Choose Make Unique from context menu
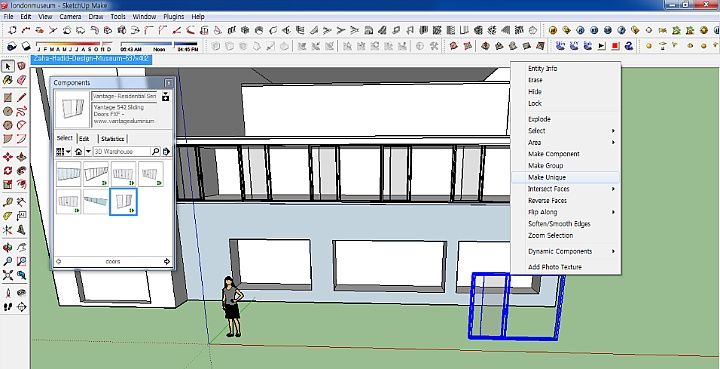This screenshot has width=720, height=369. coord(566,177)
